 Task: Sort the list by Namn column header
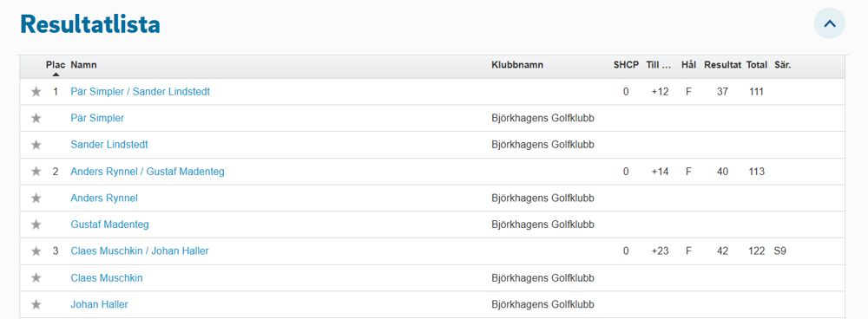[83, 65]
